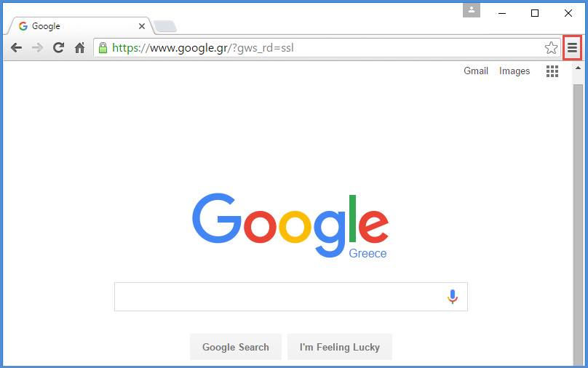The height and width of the screenshot is (368, 588).
Task: Open the Gmail link
Action: pos(476,71)
